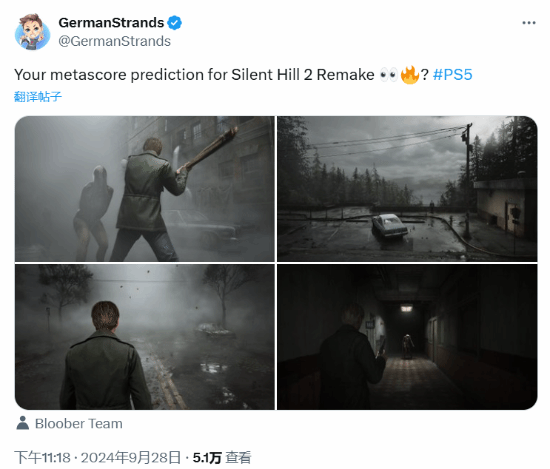Screen dimensions: 550x469
Task: Open the foggy combat screenshot with wooden plank
Action: point(145,189)
